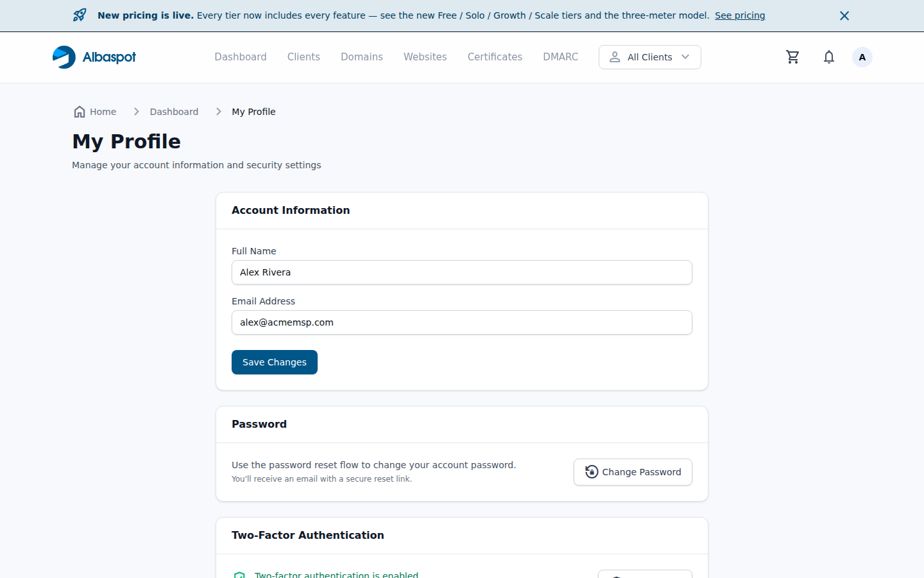Go to Dashboard in top navigation
This screenshot has height=578, width=924.
[x=241, y=57]
